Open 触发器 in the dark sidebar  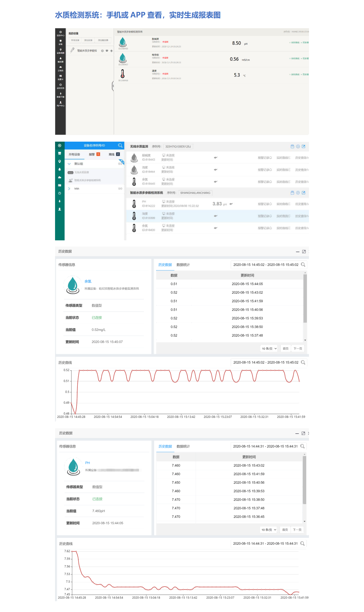tap(60, 60)
